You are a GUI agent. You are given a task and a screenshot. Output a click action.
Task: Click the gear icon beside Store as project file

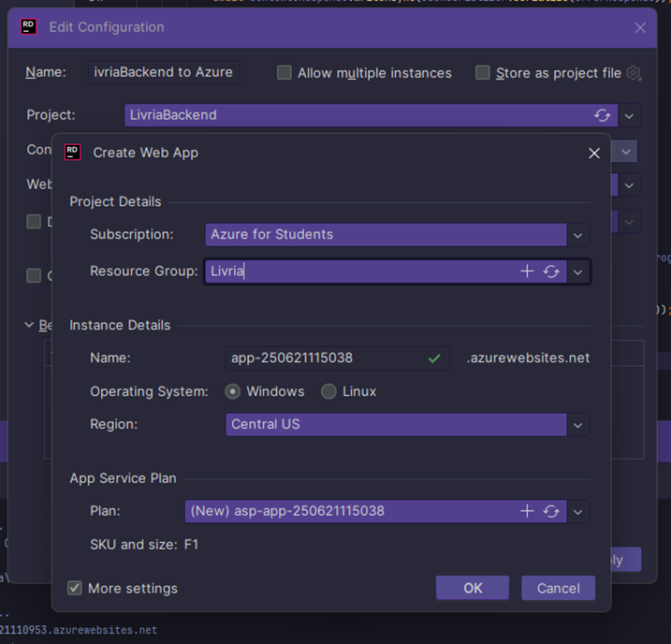click(634, 73)
